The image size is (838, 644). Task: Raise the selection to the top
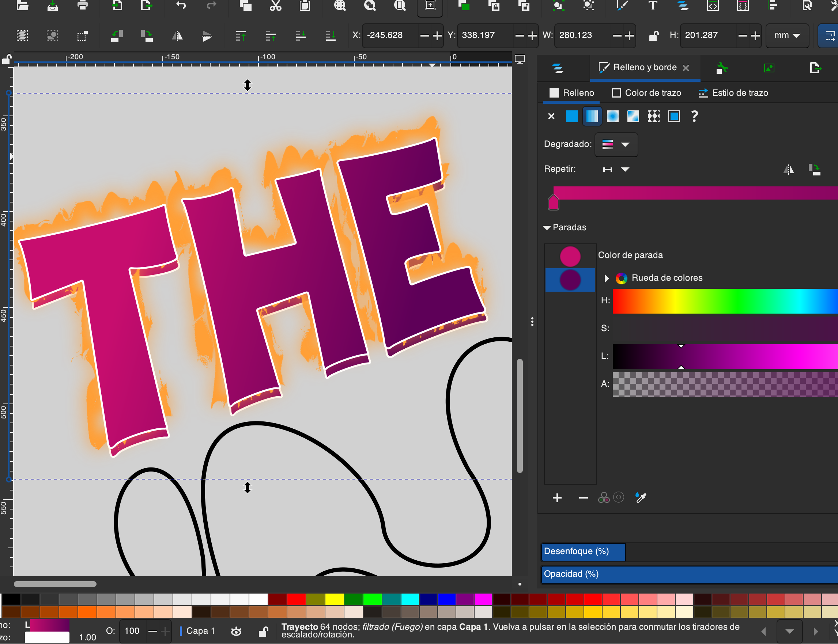tap(241, 36)
